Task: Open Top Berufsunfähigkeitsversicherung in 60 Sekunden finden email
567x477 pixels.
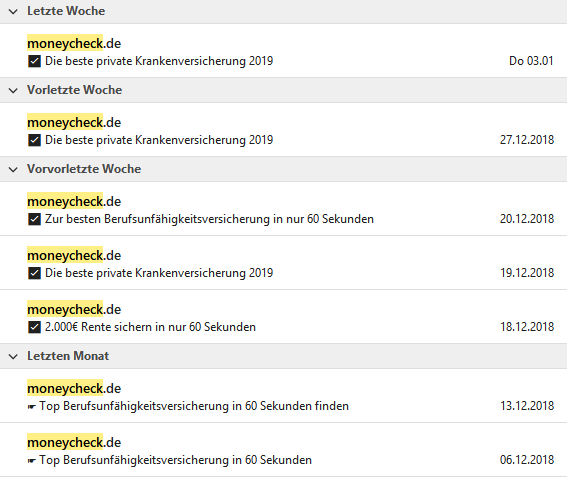Action: pyautogui.click(x=284, y=396)
